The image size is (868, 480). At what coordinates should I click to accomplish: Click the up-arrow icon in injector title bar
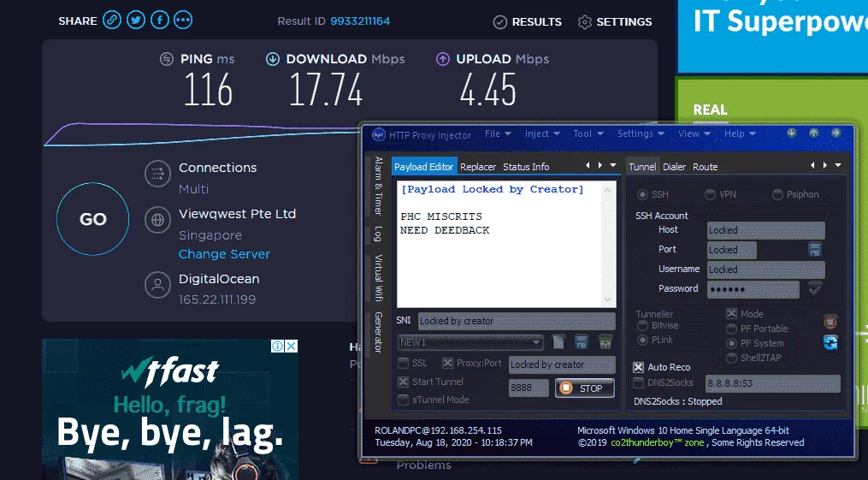click(814, 133)
